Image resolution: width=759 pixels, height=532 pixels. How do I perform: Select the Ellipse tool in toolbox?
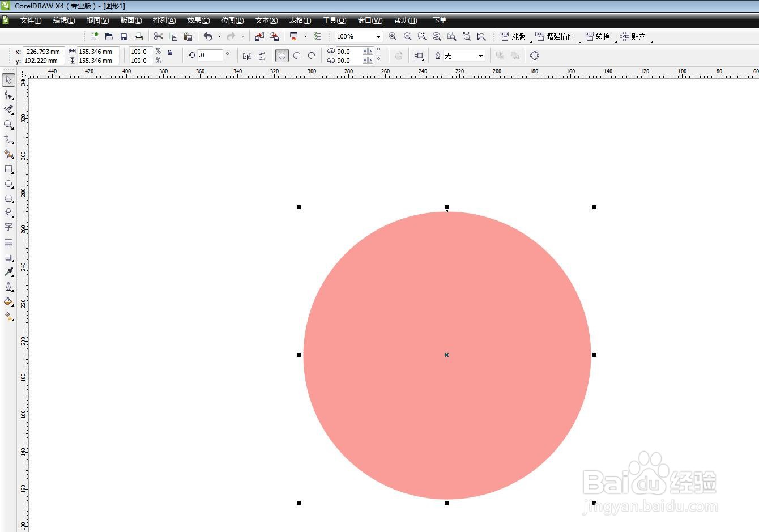pos(8,184)
